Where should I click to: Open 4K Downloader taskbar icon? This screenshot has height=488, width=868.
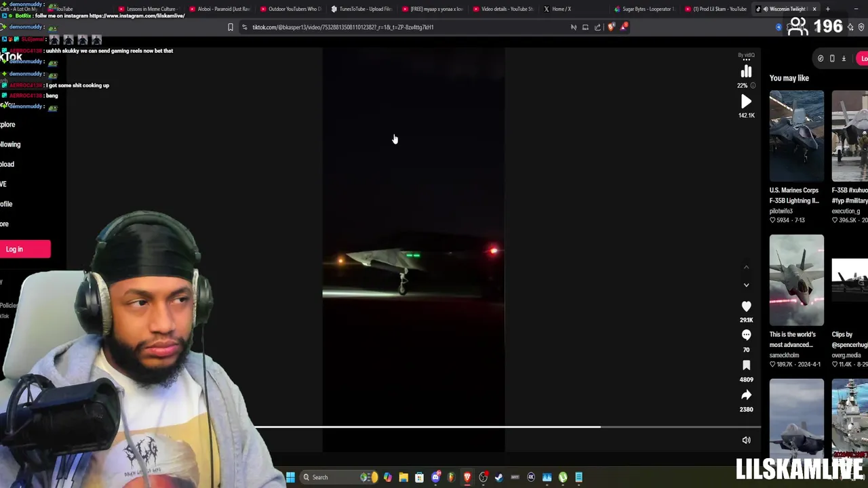(531, 477)
